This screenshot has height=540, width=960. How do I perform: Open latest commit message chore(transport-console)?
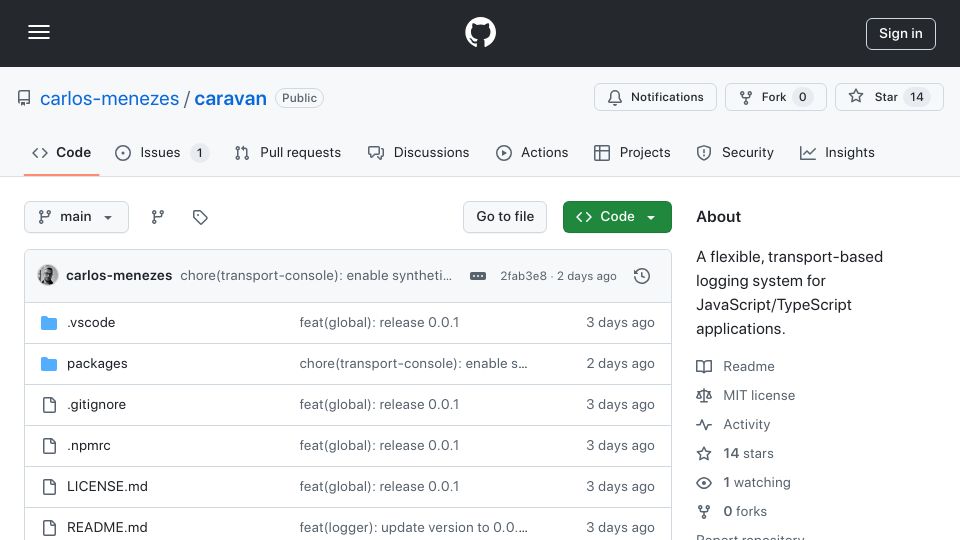click(x=316, y=276)
